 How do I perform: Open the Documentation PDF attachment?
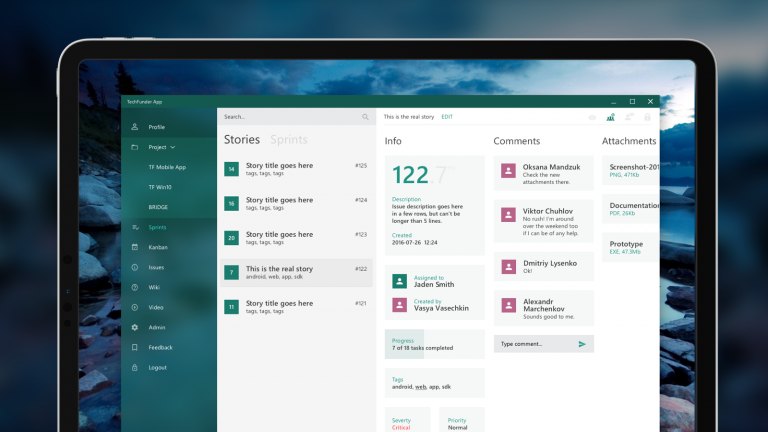pos(631,209)
